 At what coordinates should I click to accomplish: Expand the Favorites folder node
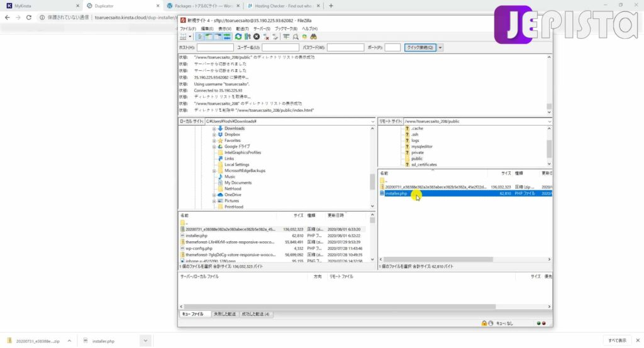point(214,141)
